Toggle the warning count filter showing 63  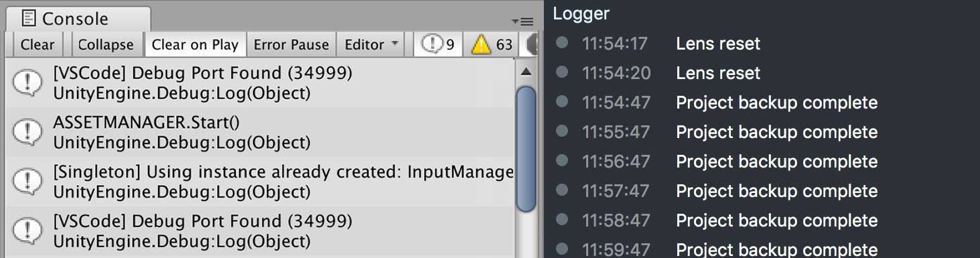pos(491,45)
